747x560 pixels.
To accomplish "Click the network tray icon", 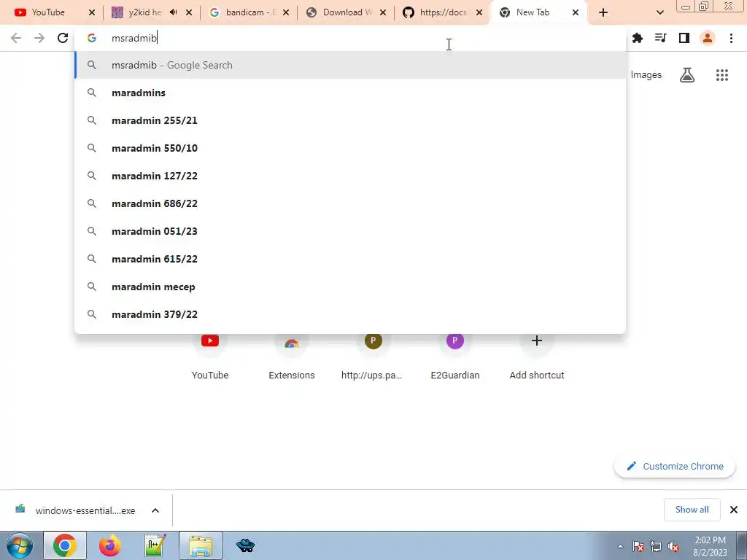I will [x=656, y=546].
